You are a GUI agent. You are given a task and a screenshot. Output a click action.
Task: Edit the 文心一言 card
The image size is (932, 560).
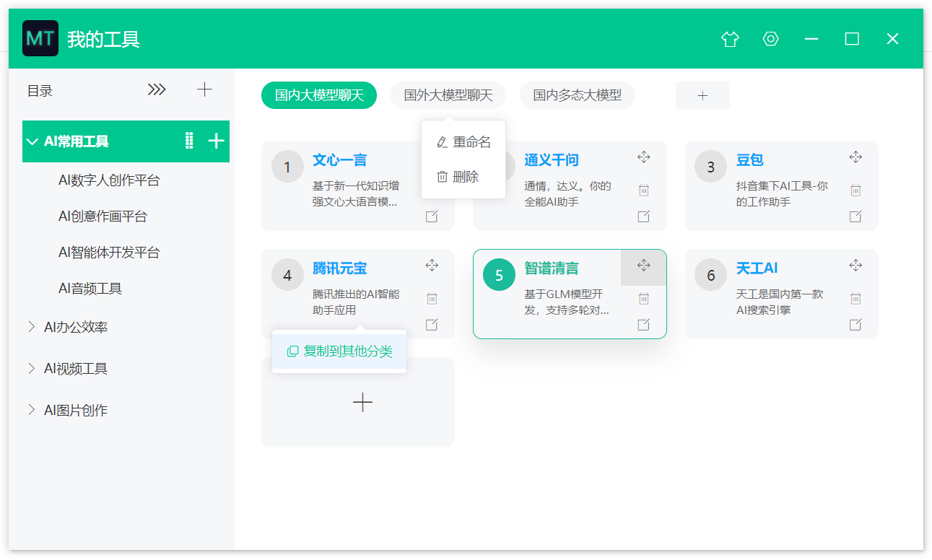click(432, 216)
